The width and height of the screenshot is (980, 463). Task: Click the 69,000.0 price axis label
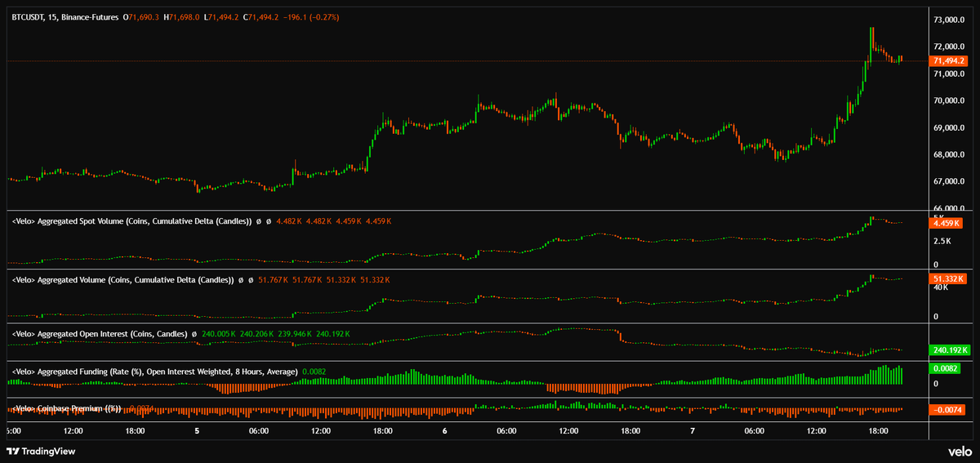click(949, 128)
